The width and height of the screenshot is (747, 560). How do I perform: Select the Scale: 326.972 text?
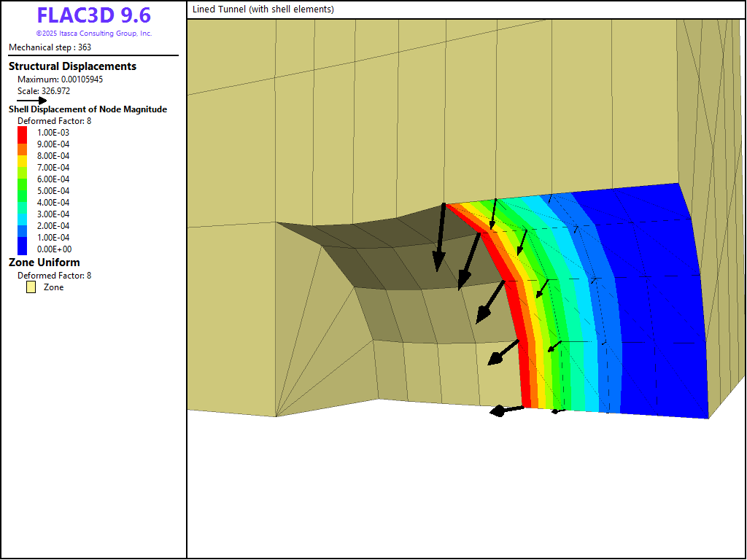pos(44,91)
